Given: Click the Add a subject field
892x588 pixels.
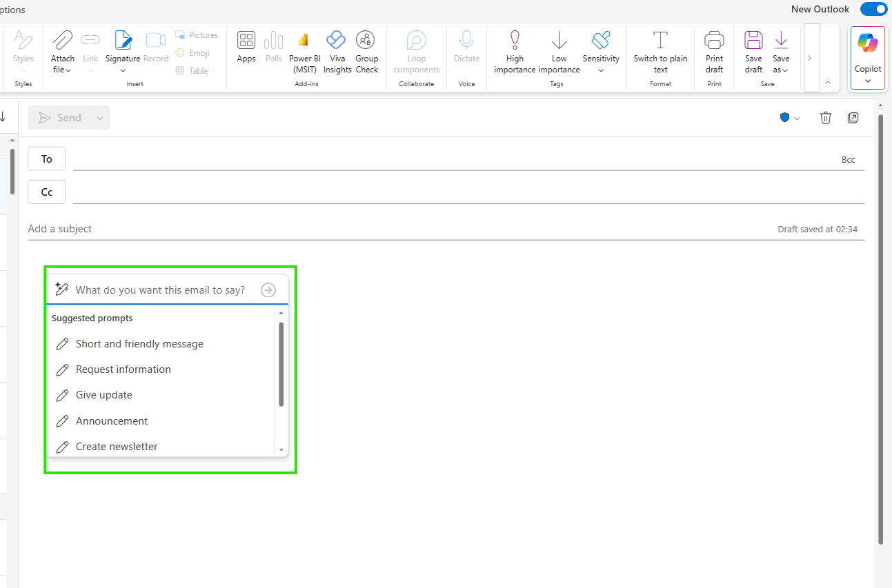Looking at the screenshot, I should click(60, 228).
